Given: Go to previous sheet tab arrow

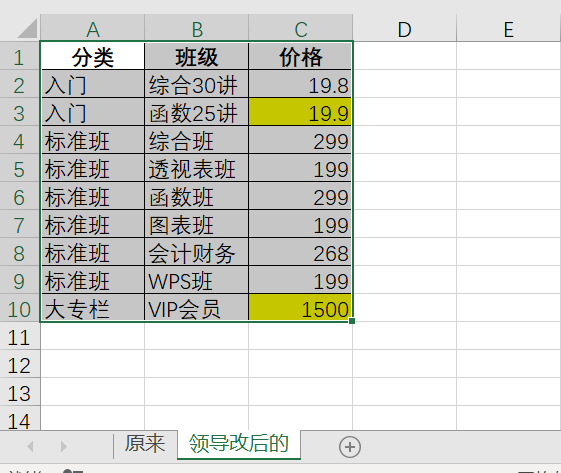Looking at the screenshot, I should pyautogui.click(x=30, y=447).
